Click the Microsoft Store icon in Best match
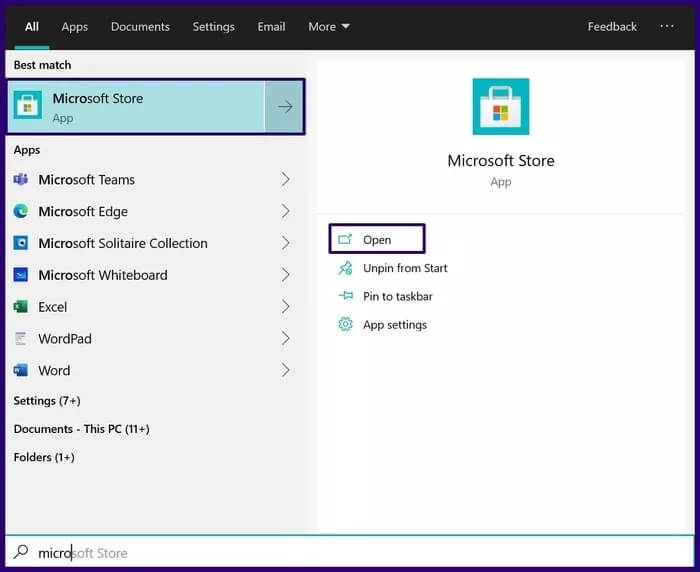This screenshot has height=572, width=700. (28, 105)
